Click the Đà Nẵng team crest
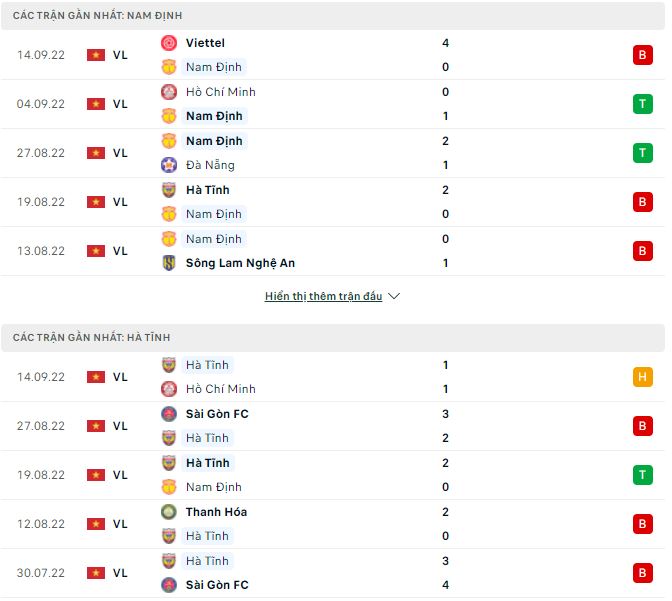This screenshot has height=601, width=672. coord(169,165)
